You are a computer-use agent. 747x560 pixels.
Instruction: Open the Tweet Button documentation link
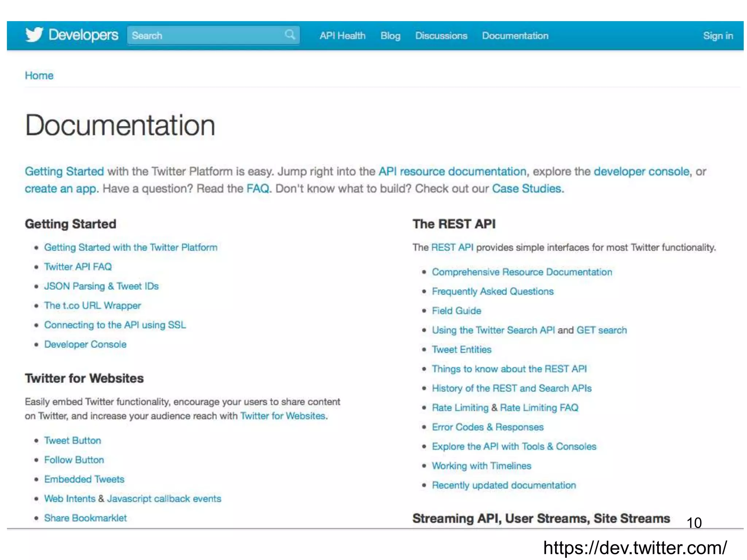click(73, 440)
